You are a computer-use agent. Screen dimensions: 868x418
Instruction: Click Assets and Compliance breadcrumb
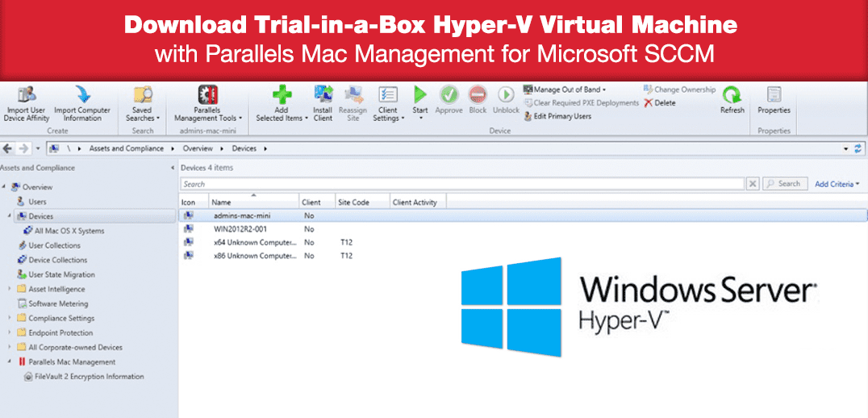[x=127, y=148]
